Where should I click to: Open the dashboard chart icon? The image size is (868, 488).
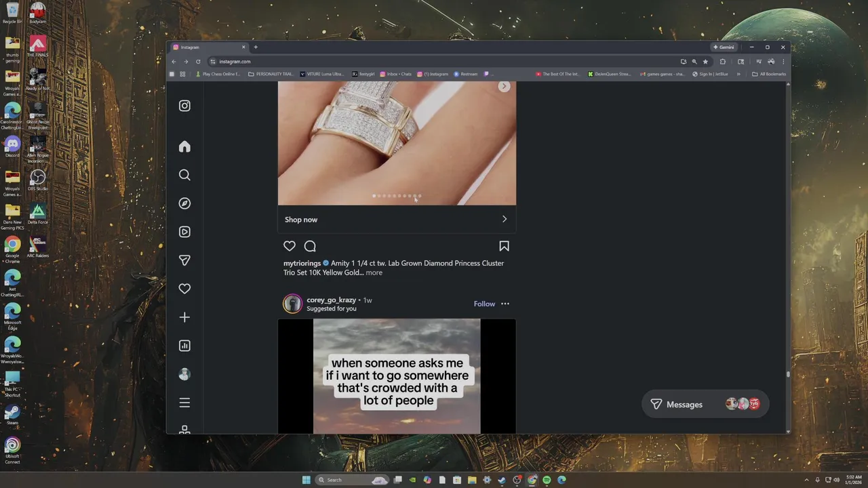coord(184,346)
